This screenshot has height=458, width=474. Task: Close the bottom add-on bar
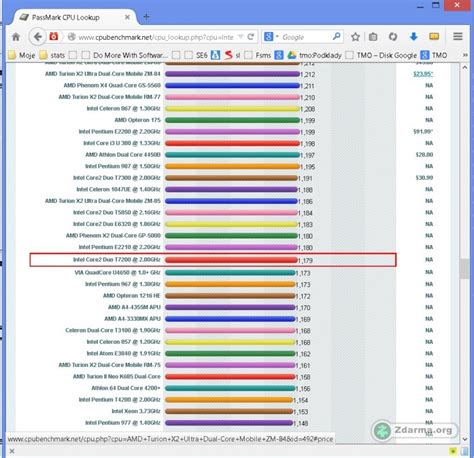[x=12, y=451]
